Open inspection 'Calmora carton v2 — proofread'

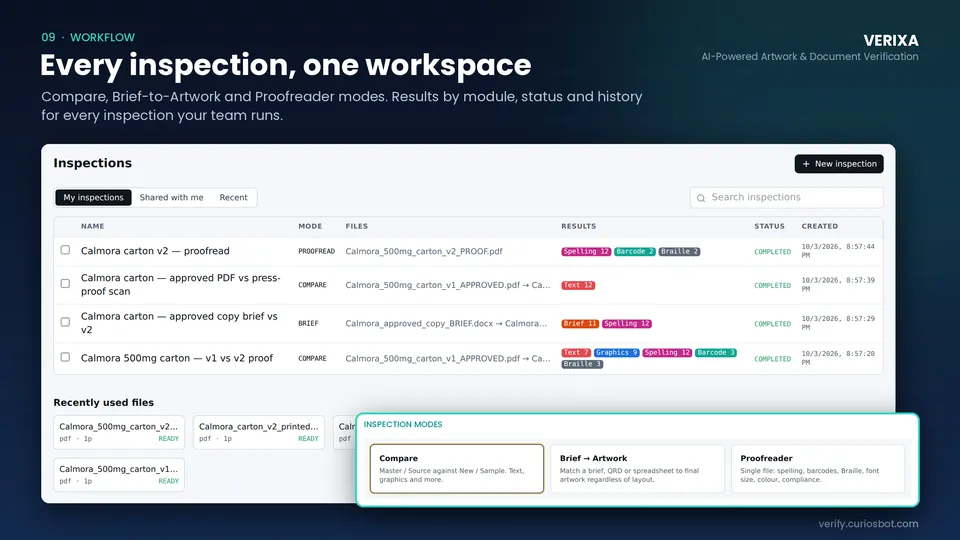pyautogui.click(x=155, y=250)
